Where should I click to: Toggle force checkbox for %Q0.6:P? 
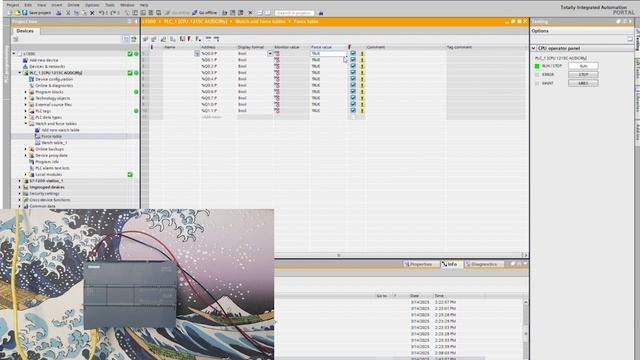[353, 91]
